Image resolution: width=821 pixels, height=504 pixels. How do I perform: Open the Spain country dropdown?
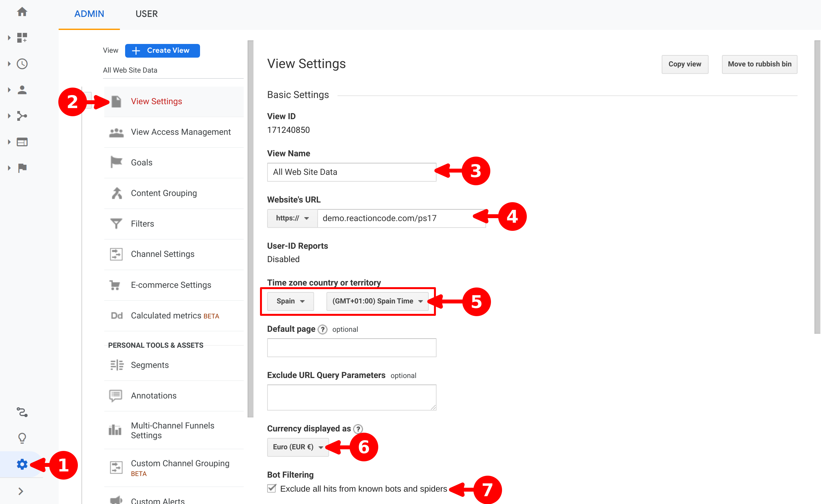tap(290, 301)
